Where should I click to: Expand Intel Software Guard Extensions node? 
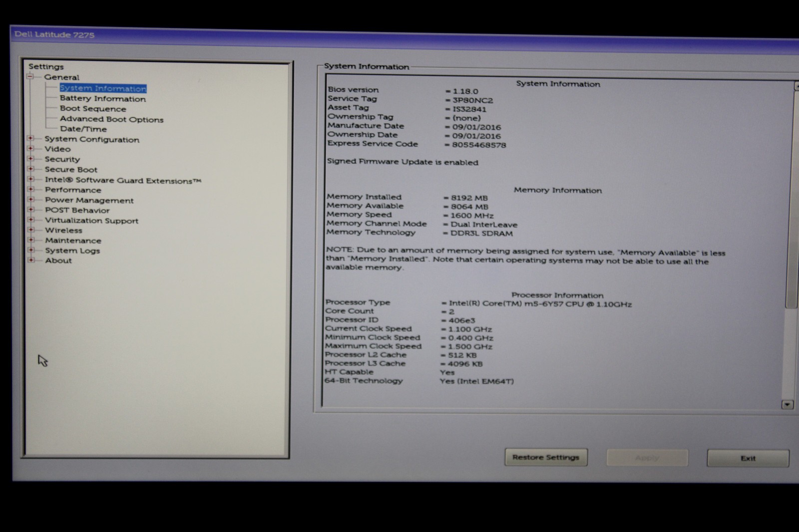click(30, 179)
